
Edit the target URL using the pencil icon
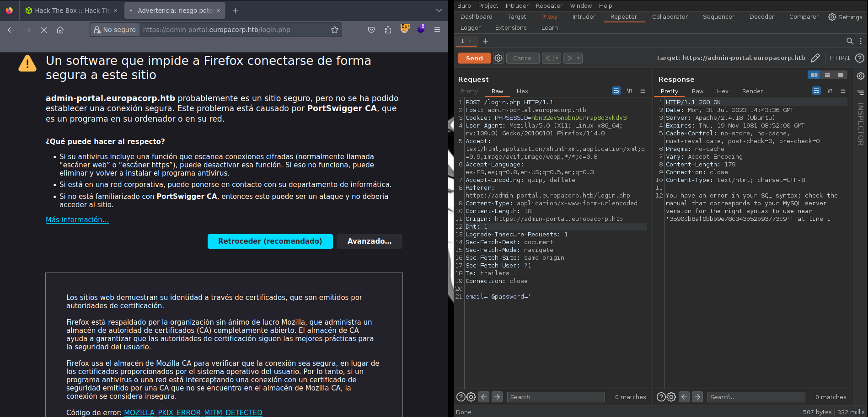click(x=816, y=58)
